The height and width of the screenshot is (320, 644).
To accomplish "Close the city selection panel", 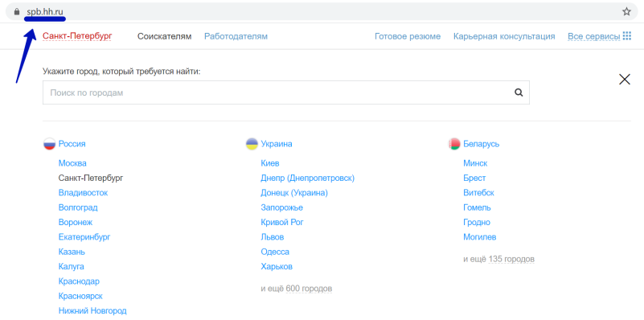I will click(624, 80).
